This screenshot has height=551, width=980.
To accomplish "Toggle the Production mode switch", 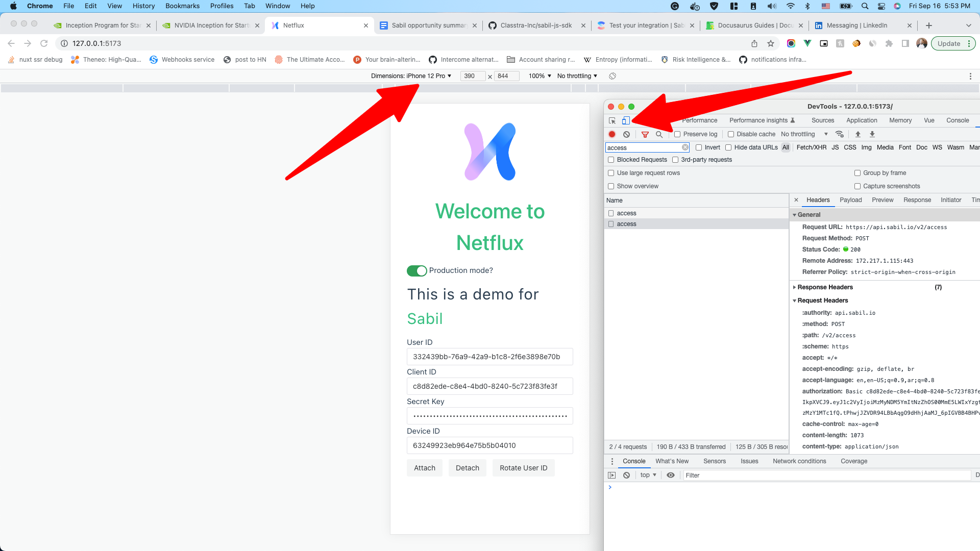I will 415,270.
